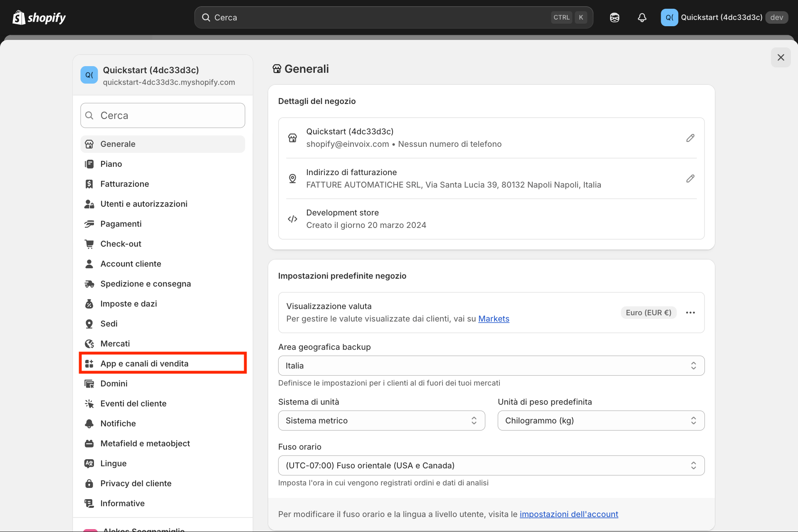
Task: Open the Fuso orario dropdown
Action: point(491,465)
